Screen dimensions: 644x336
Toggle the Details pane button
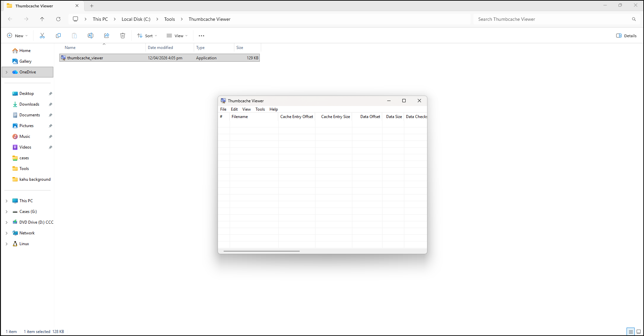[626, 36]
